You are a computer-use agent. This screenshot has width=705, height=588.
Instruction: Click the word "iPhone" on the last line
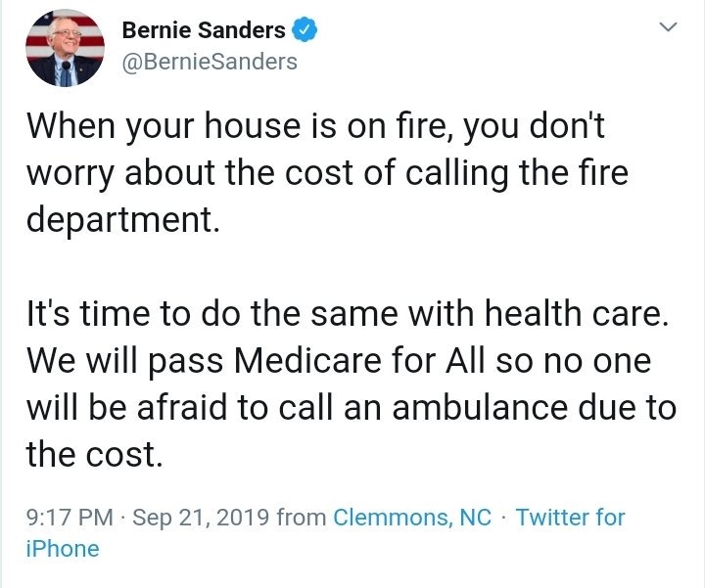62,549
